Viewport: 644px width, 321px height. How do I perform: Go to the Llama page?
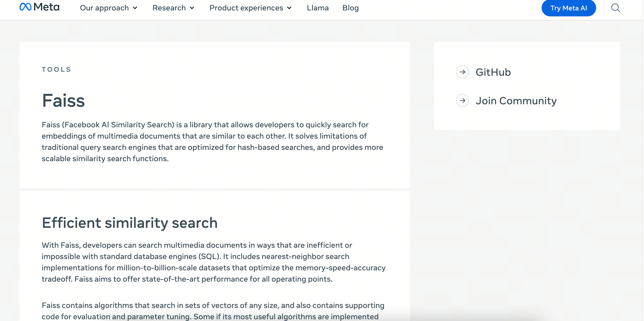(x=318, y=8)
